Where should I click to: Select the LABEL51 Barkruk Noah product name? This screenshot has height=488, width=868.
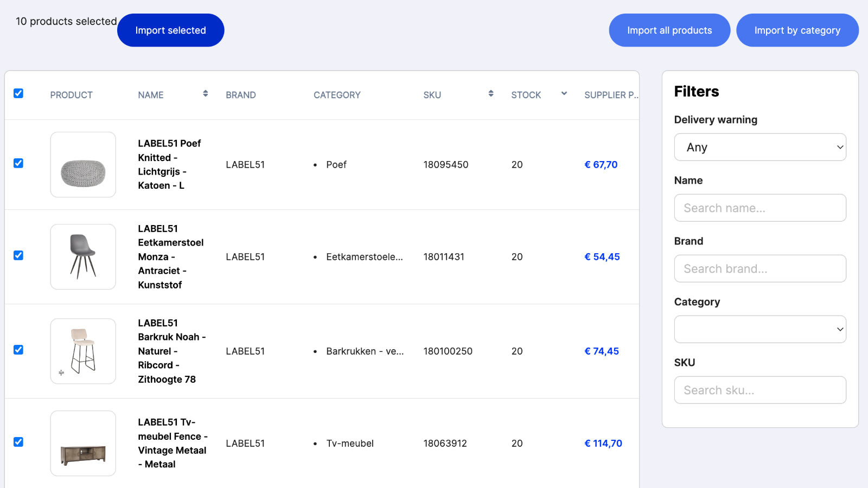(x=172, y=351)
